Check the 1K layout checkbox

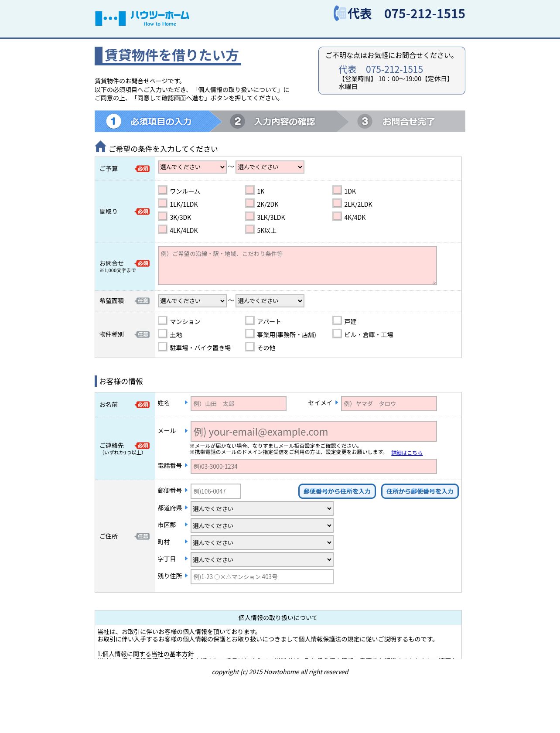point(250,190)
